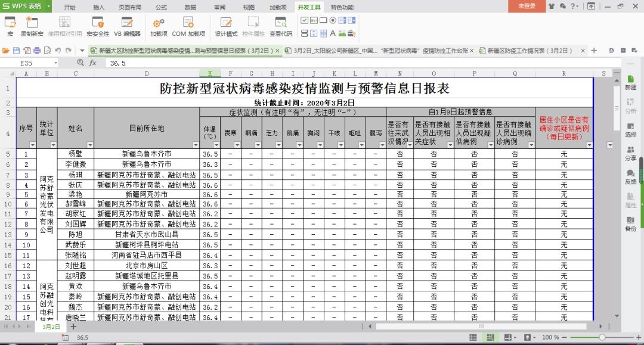Screen dimensions: 644x345
Task: Click the 100 % zoom level text
Action: (x=550, y=337)
